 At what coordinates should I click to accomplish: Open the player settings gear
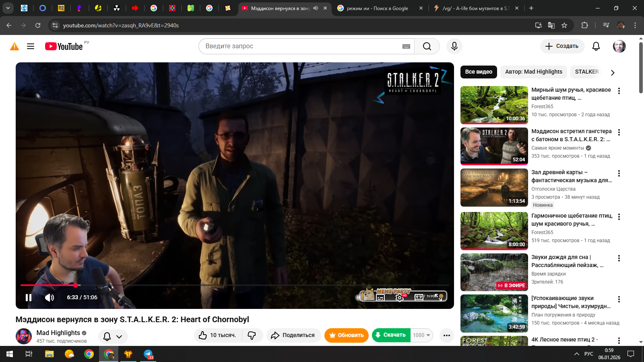pyautogui.click(x=400, y=298)
